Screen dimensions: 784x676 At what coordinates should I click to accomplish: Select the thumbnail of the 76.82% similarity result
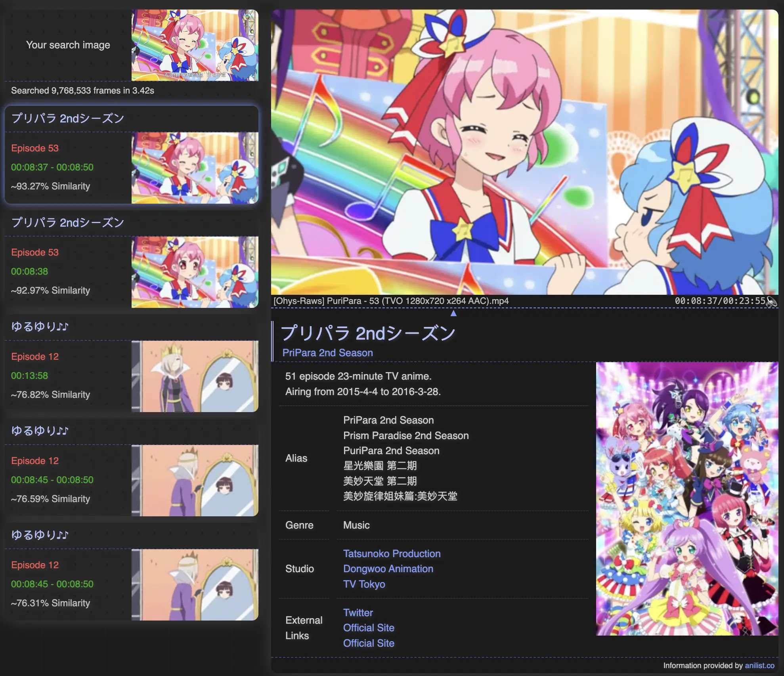click(195, 376)
